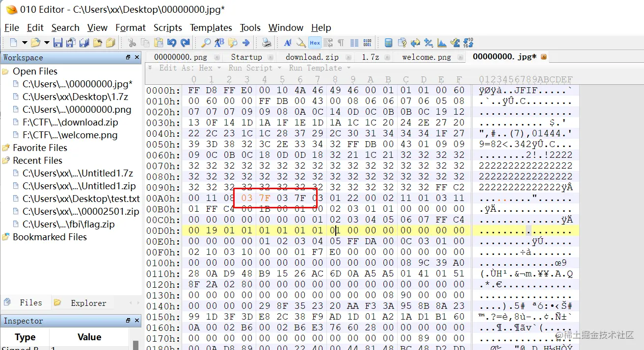Collapse the Favorite Files tree folder

[5, 148]
